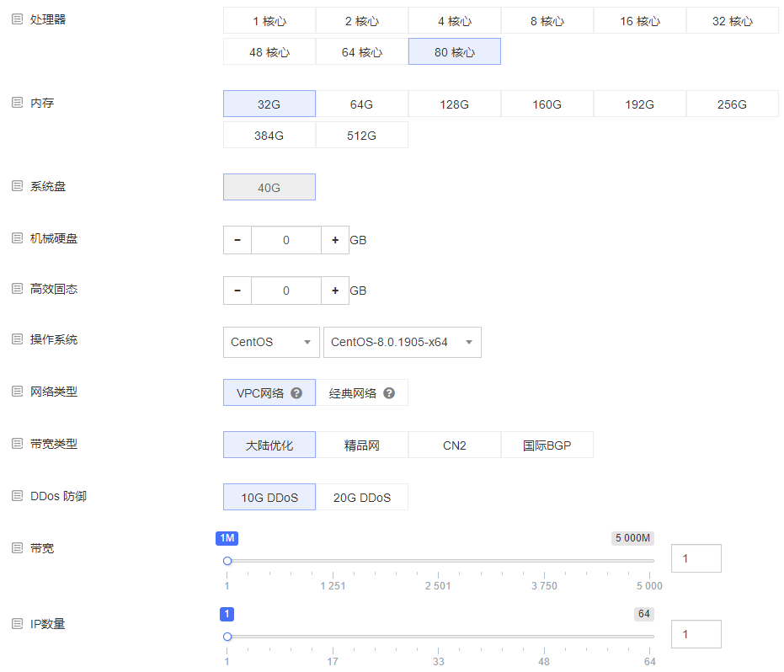The width and height of the screenshot is (784, 672).
Task: Open the CentOS-8.0.1905-x64 version dropdown
Action: coord(402,342)
